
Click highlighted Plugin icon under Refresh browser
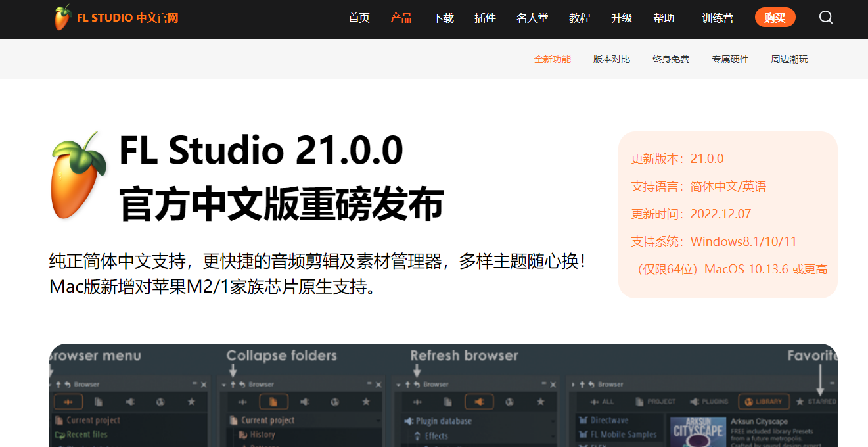tap(479, 402)
